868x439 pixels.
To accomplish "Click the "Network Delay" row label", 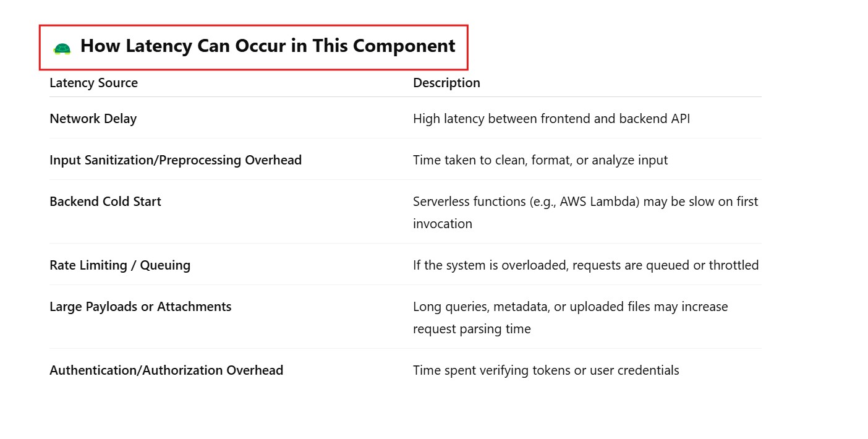I will point(93,119).
